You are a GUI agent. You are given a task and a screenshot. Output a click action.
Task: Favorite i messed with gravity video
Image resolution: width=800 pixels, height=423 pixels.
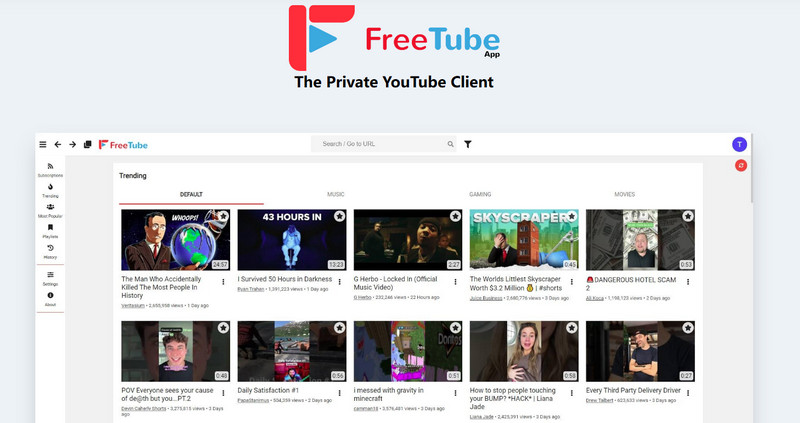456,328
